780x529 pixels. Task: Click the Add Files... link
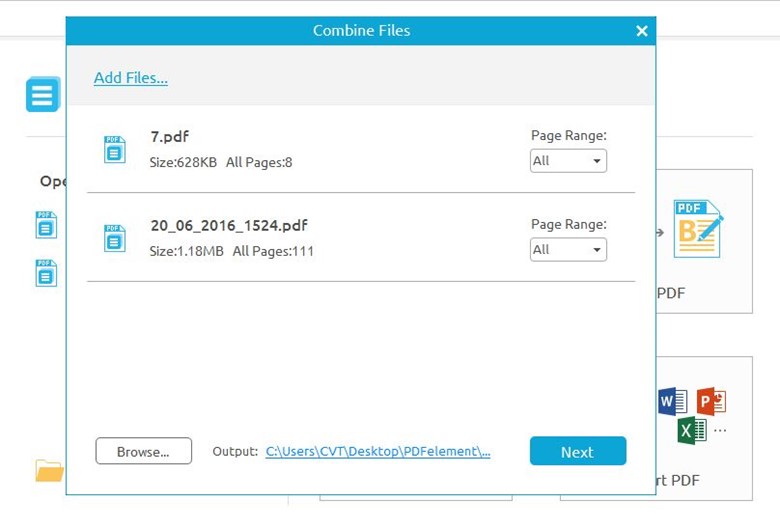tap(130, 78)
